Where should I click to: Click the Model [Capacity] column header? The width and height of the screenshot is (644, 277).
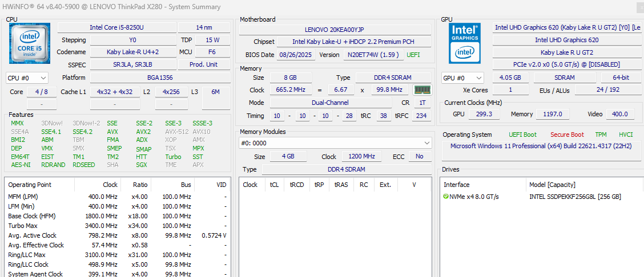pyautogui.click(x=552, y=185)
